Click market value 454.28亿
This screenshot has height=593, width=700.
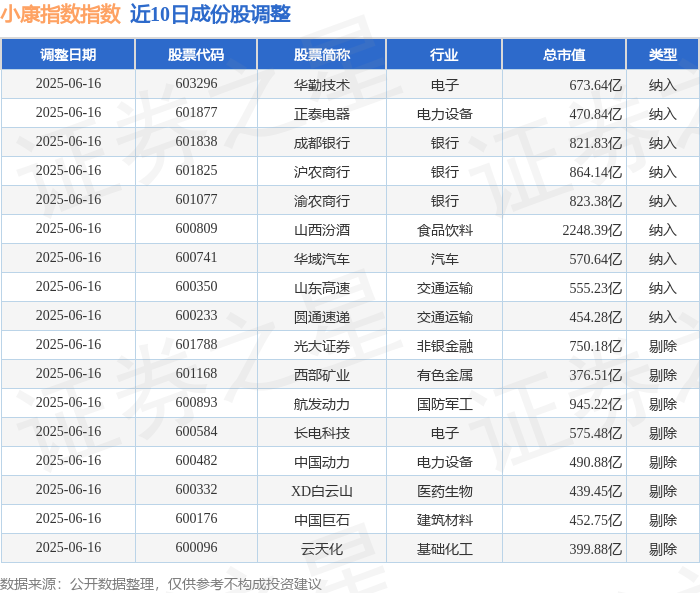pos(595,317)
